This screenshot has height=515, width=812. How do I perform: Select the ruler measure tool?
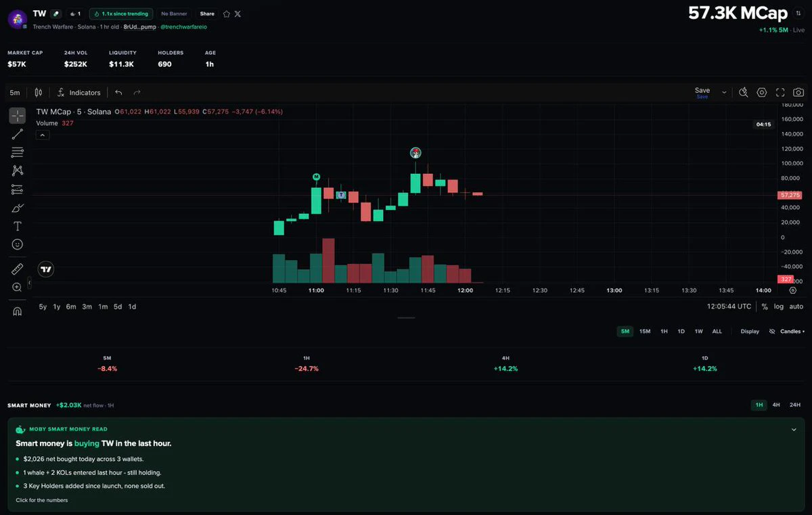tap(18, 269)
